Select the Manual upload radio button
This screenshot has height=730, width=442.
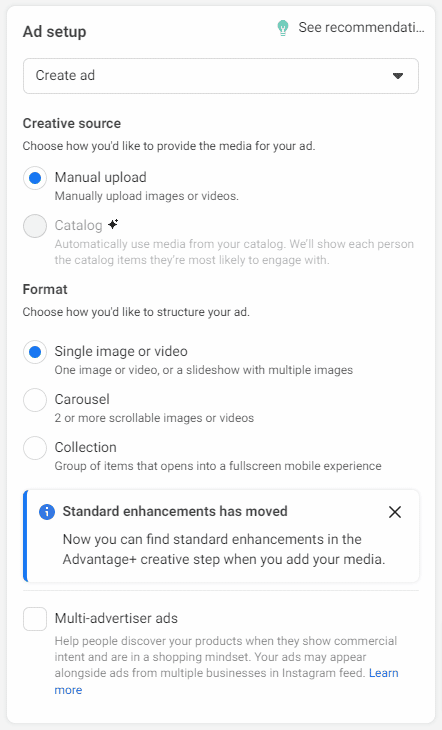click(x=35, y=178)
